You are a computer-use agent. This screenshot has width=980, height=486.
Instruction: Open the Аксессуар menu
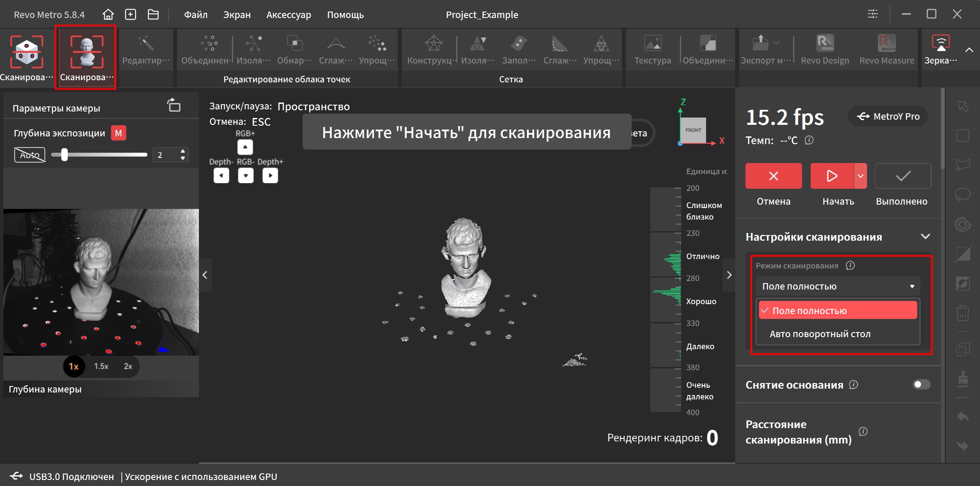tap(289, 15)
